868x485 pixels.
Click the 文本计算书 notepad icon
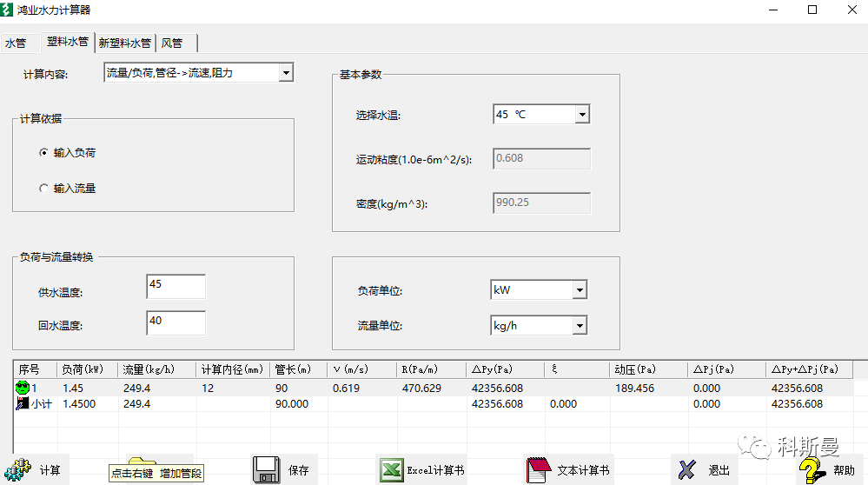(x=539, y=469)
